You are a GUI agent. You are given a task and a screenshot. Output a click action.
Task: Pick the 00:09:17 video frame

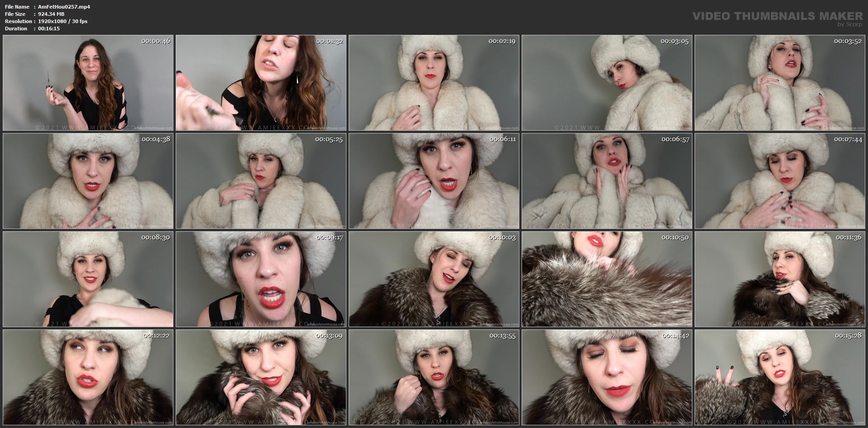tap(261, 279)
